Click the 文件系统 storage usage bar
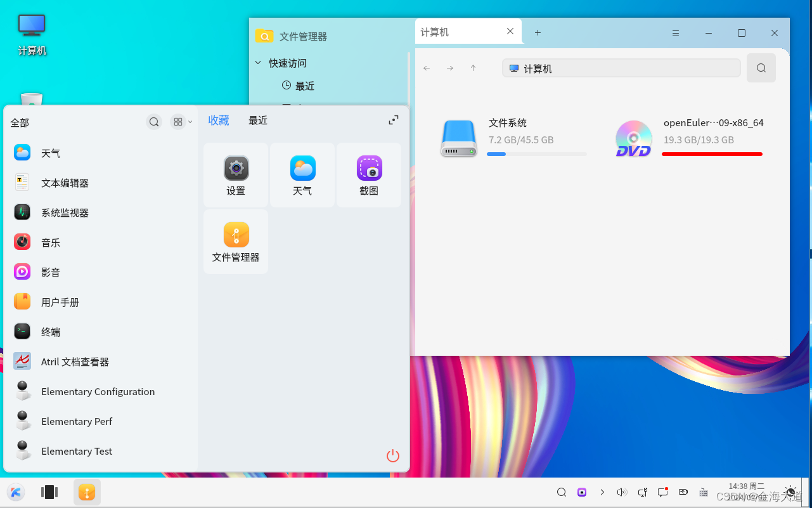This screenshot has width=812, height=508. tap(536, 153)
